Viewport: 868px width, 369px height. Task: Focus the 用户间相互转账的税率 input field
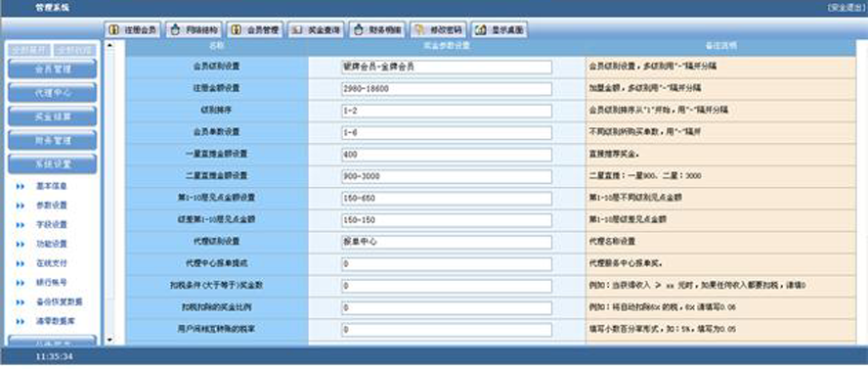coord(447,330)
